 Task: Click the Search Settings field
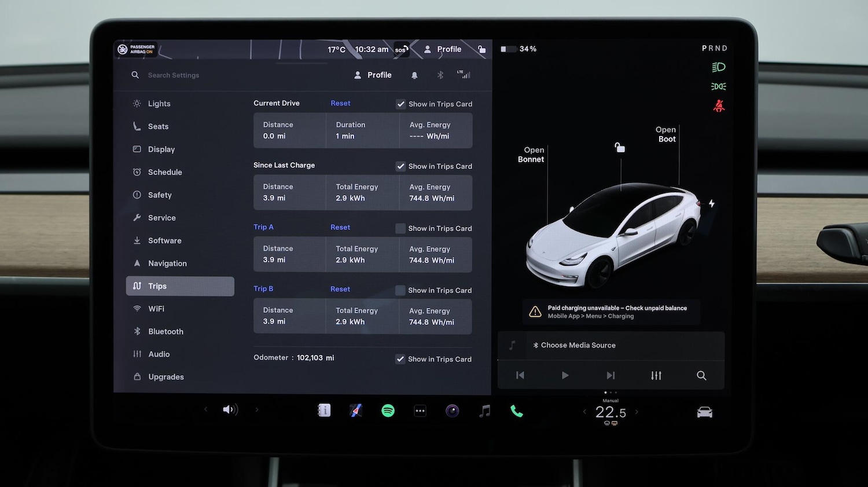point(174,75)
